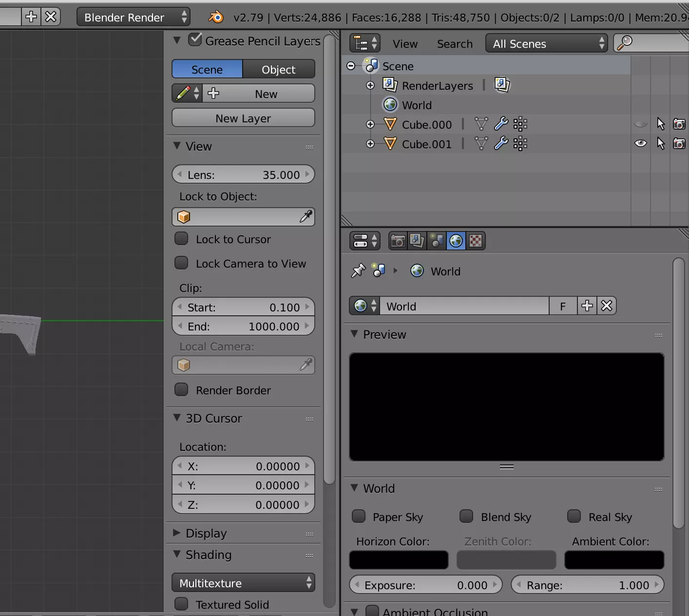Enable Lock Camera to View checkbox
689x616 pixels.
pos(182,263)
